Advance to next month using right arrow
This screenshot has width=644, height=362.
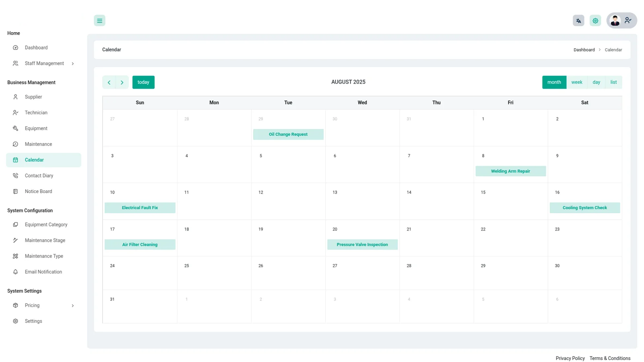[x=122, y=82]
